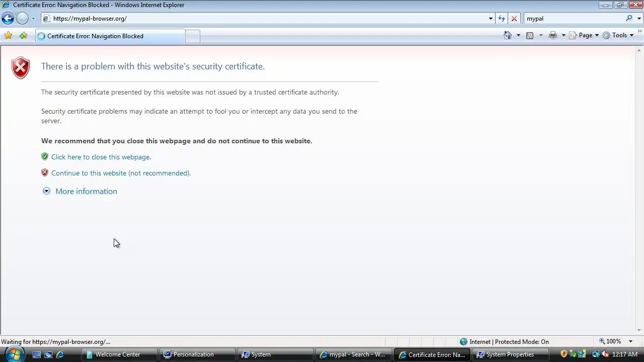644x362 pixels.
Task: Click the Back navigation arrow
Action: [x=8, y=19]
